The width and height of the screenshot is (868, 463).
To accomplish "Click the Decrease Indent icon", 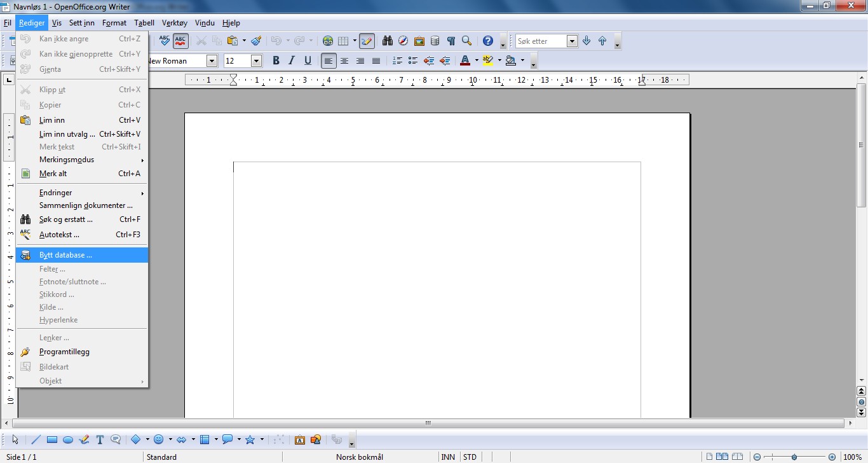I will (x=429, y=61).
